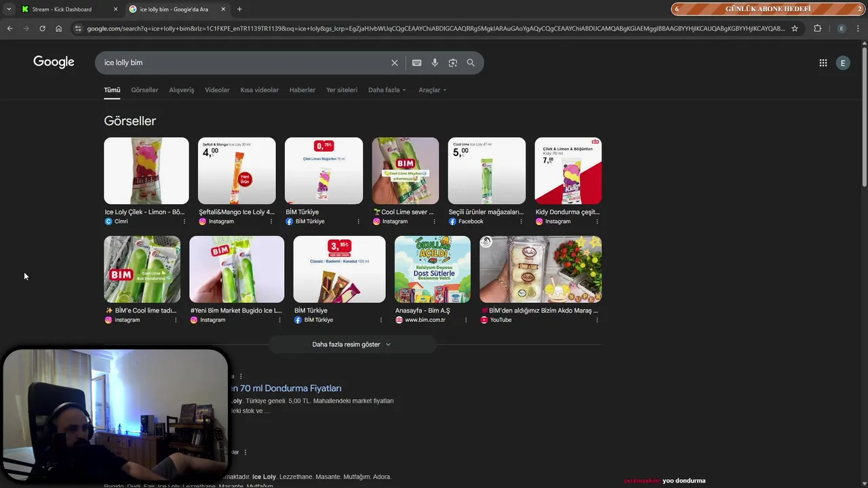Open the BİM Türkiye 0,75 price thumbnail
This screenshot has width=868, height=488.
323,171
